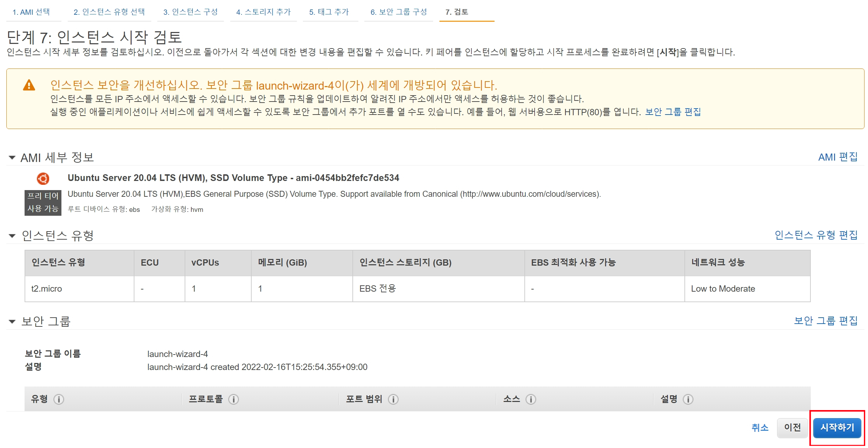Go to step 1. AMI 선택 tab

click(31, 12)
